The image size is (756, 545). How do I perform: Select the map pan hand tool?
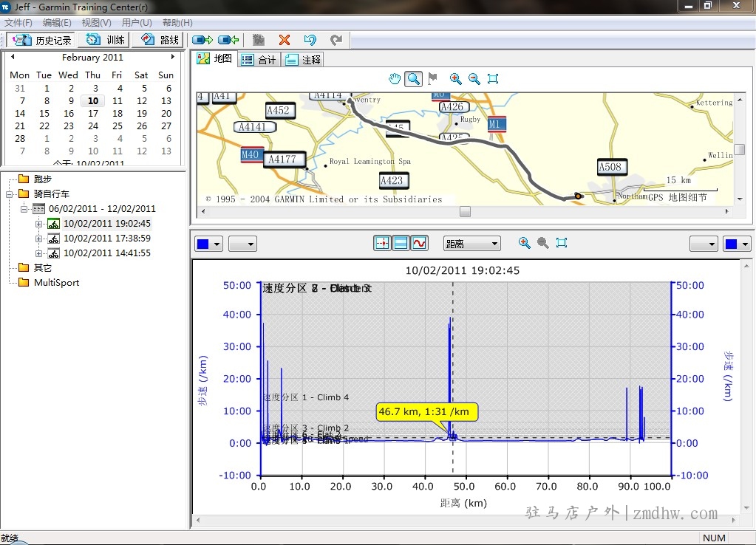395,78
